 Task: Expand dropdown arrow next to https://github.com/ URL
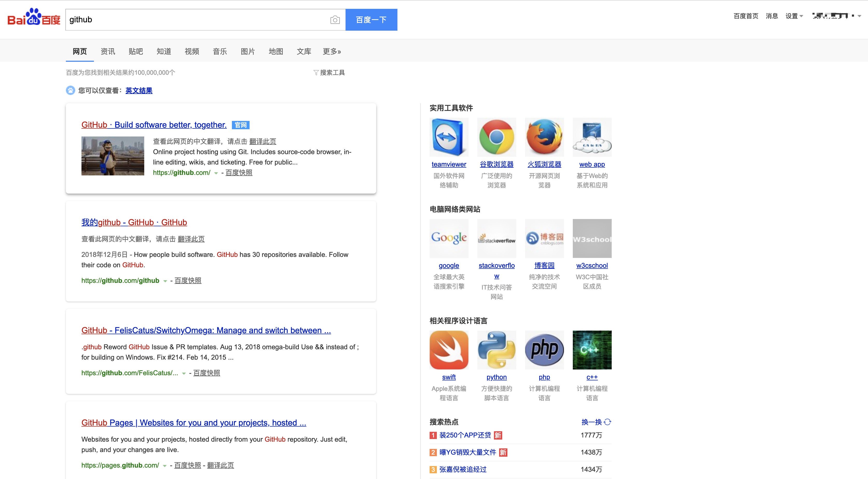[x=216, y=173]
